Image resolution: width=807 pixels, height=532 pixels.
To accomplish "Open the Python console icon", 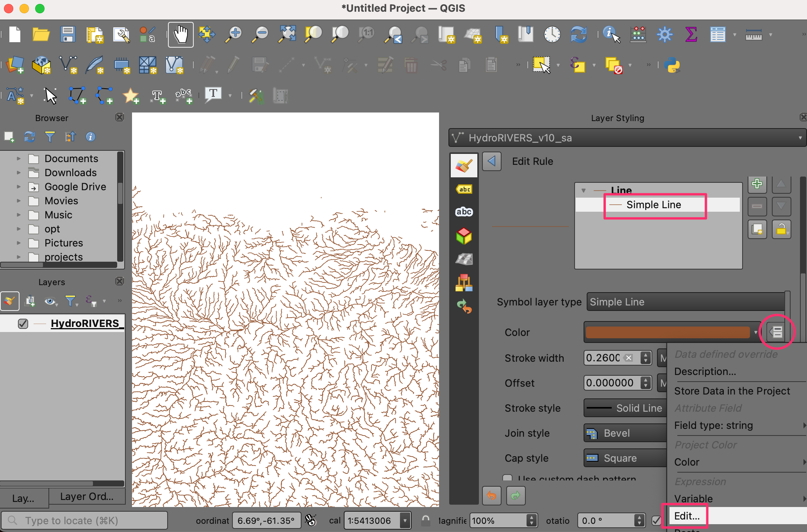I will [672, 65].
